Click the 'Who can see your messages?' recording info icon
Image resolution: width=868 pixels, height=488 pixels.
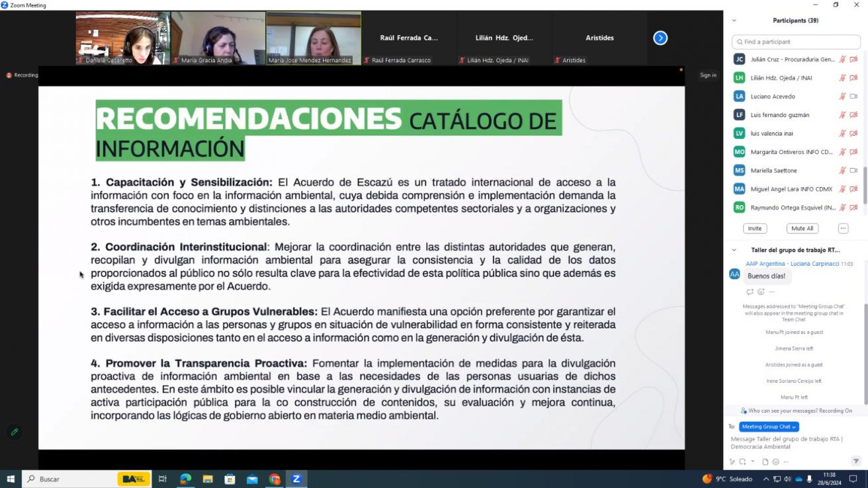click(743, 410)
